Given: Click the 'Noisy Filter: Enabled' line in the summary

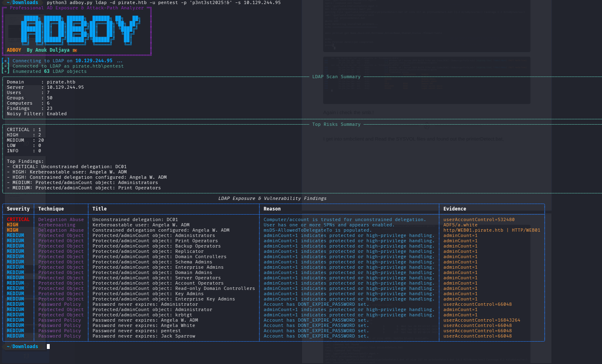Looking at the screenshot, I should 37,114.
